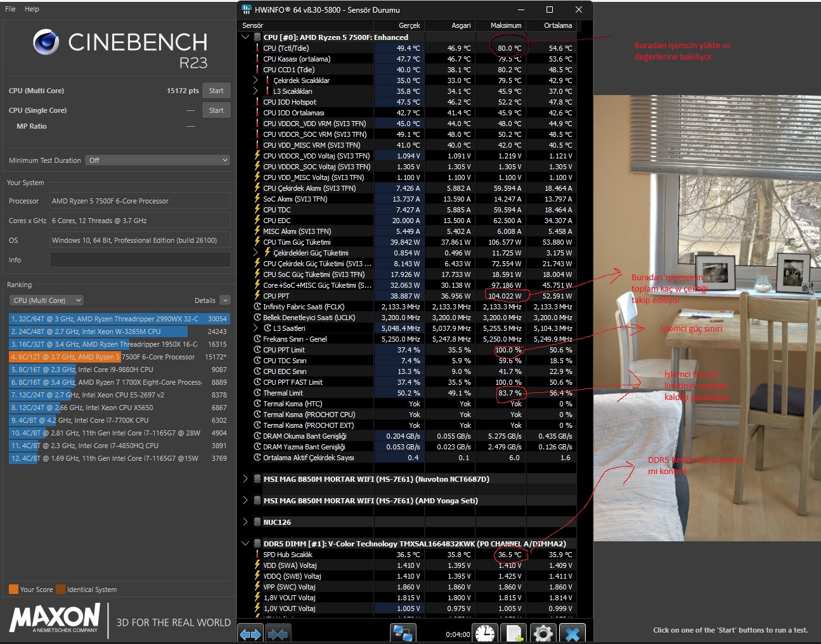Expand the NUC126 sensor group
The image size is (821, 644).
pyautogui.click(x=245, y=522)
